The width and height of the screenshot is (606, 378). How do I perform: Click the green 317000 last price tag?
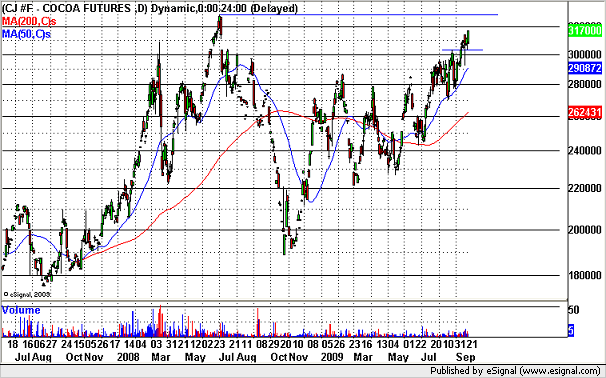click(585, 31)
